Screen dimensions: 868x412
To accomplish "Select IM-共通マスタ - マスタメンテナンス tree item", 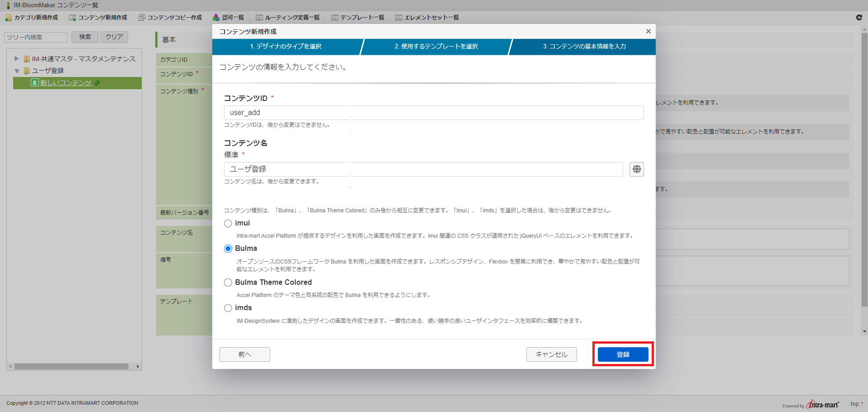I will (x=84, y=59).
